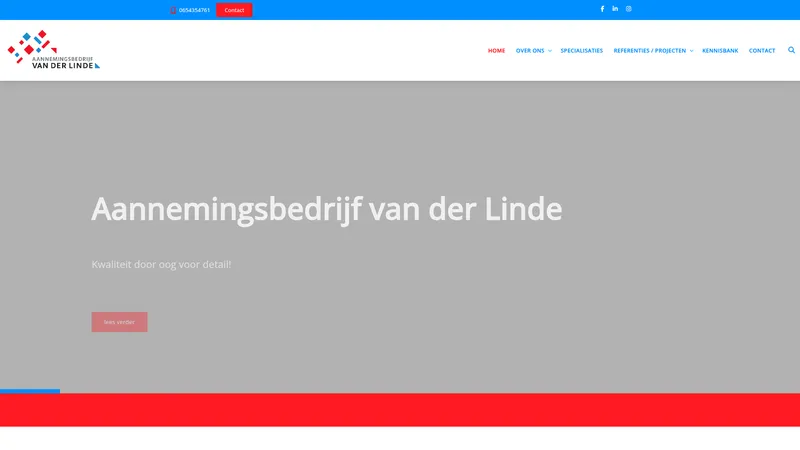Click the red phone icon
This screenshot has width=800, height=450.
pos(173,10)
